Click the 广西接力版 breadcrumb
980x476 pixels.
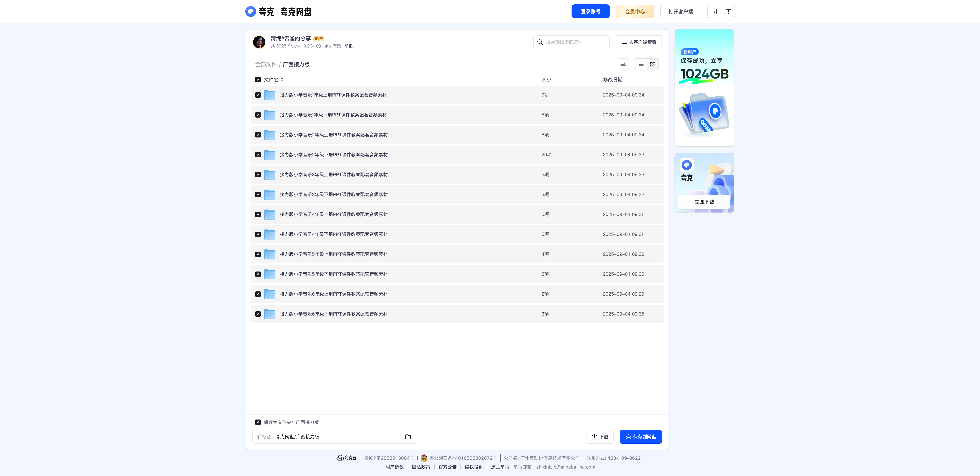point(296,64)
